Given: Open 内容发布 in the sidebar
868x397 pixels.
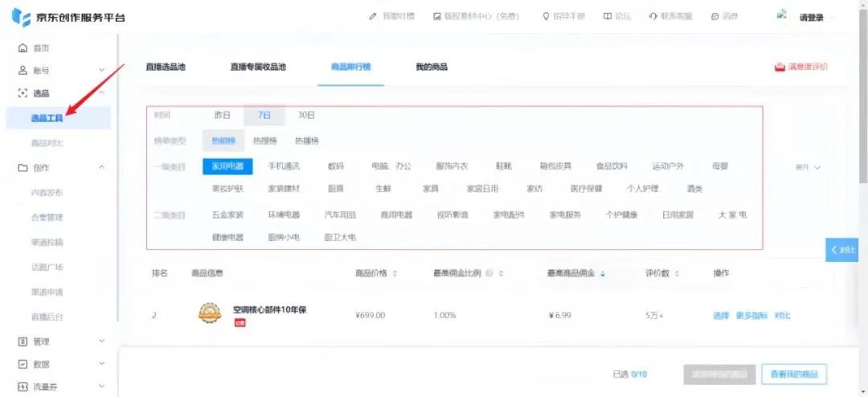Looking at the screenshot, I should coord(47,193).
